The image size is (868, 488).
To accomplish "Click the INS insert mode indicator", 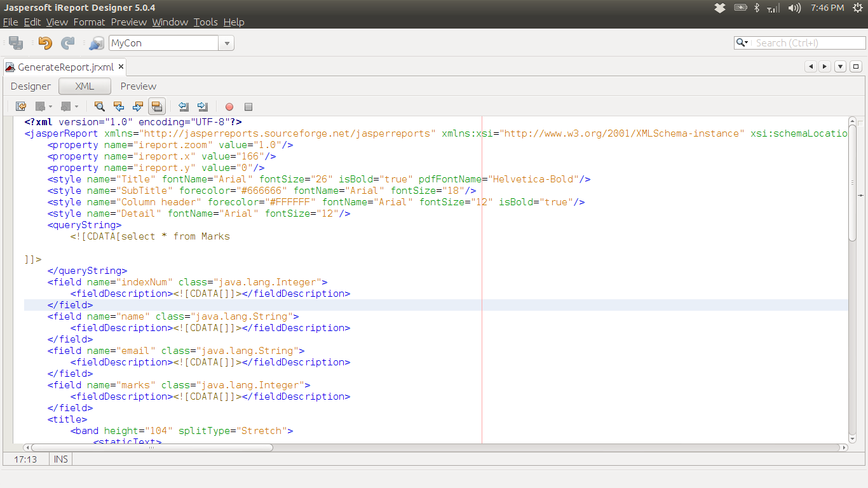I will (x=61, y=459).
